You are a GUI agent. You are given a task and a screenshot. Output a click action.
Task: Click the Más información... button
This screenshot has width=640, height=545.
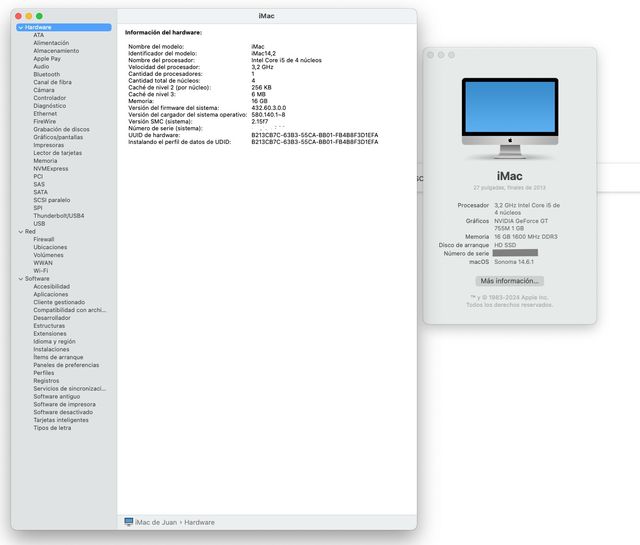[x=509, y=281]
